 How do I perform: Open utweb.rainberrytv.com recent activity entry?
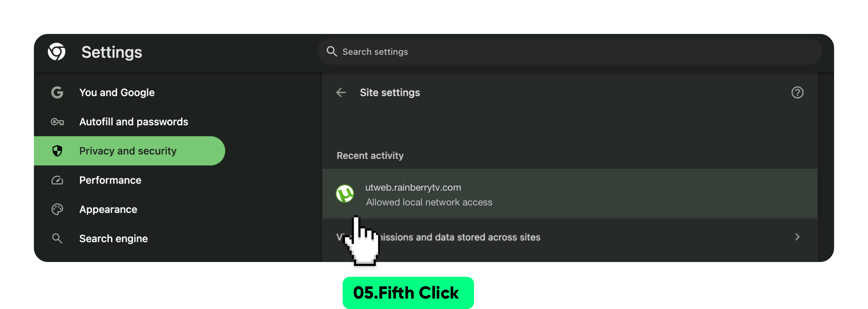point(570,194)
